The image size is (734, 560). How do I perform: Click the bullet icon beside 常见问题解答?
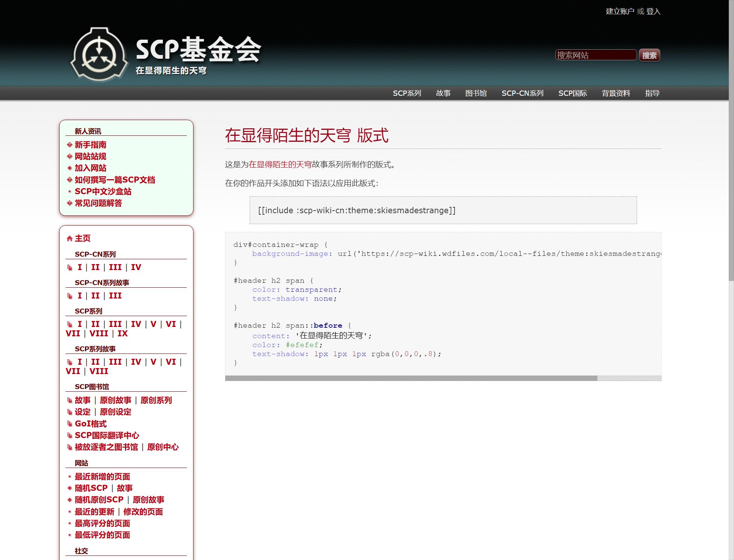click(x=69, y=203)
